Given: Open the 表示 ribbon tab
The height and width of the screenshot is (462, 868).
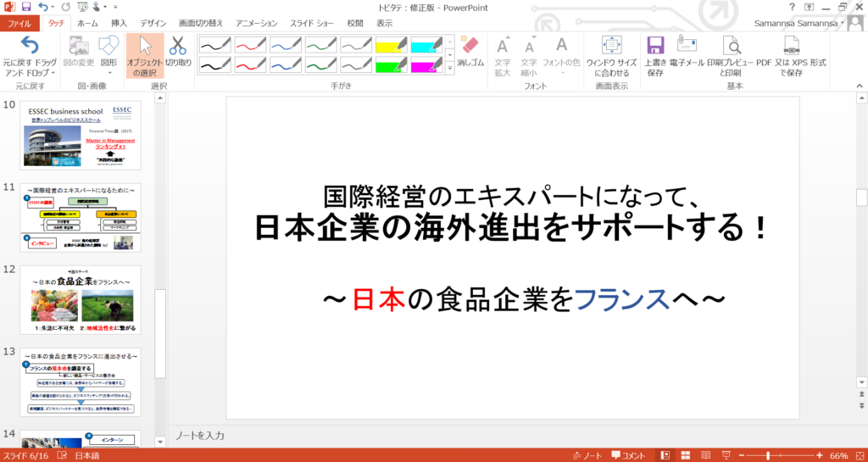Looking at the screenshot, I should (x=385, y=23).
